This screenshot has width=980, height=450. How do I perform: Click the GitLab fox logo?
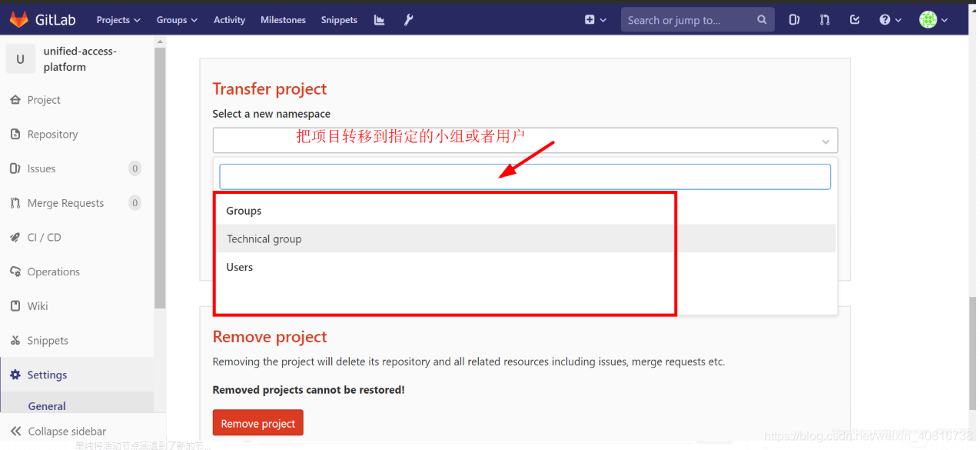(19, 19)
